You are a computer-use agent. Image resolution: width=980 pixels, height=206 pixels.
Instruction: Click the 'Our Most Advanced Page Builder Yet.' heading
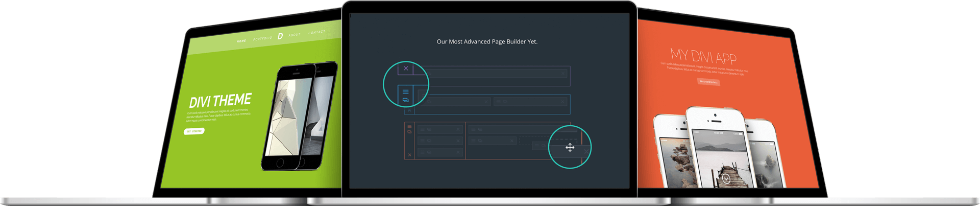[487, 42]
